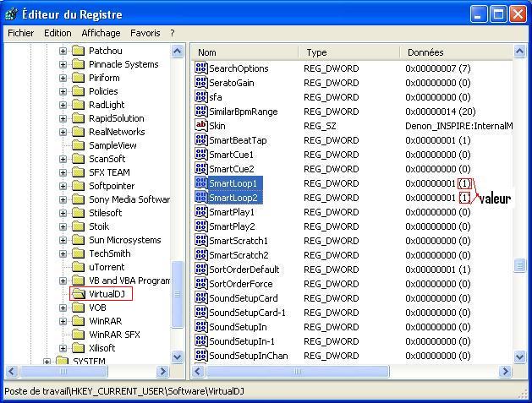Click the DWORD icon beside SmartPlay2

coord(200,226)
